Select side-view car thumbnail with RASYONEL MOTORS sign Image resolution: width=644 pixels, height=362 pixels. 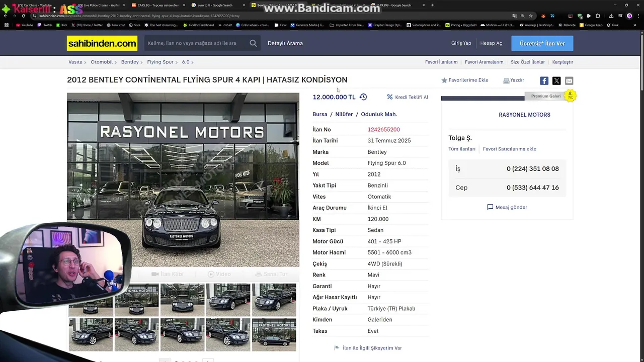click(274, 335)
